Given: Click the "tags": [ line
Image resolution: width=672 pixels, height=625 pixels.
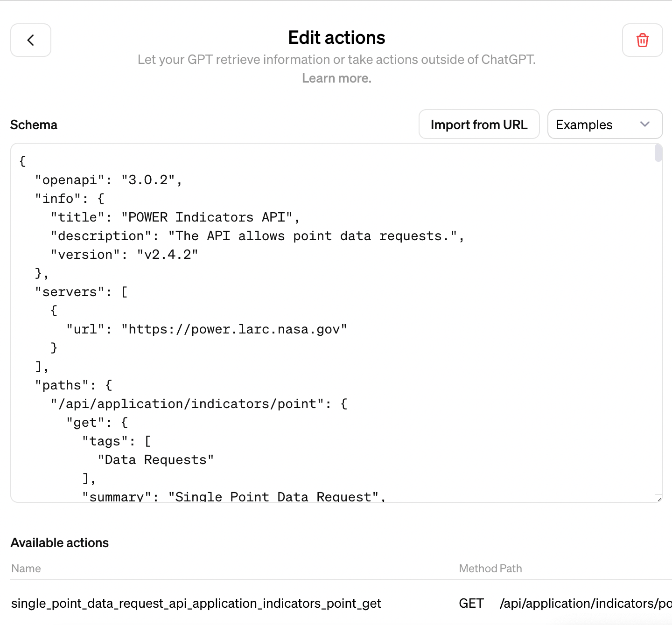Looking at the screenshot, I should click(117, 441).
